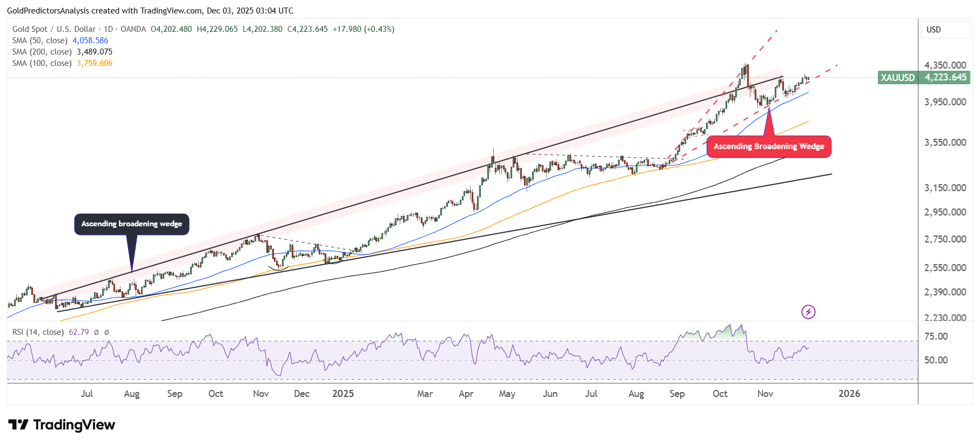
Task: Click the TradingView logo
Action: 62,425
